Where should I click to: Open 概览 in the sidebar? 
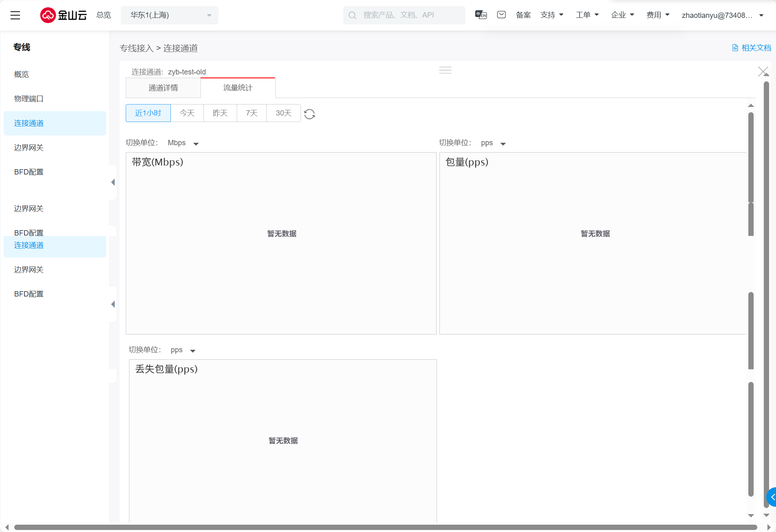tap(55, 74)
